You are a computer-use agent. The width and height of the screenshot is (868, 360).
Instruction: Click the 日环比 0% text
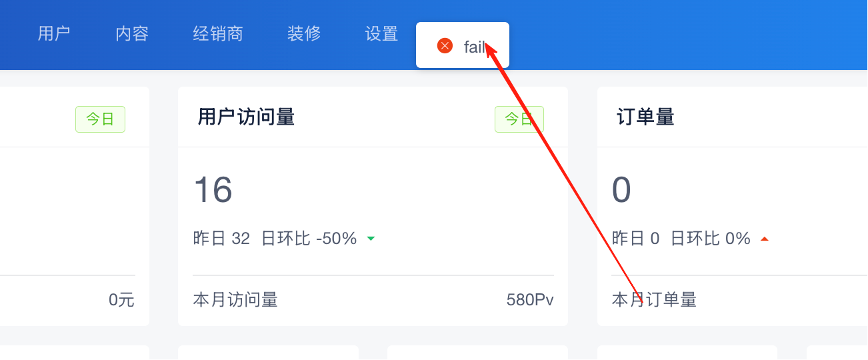click(711, 238)
